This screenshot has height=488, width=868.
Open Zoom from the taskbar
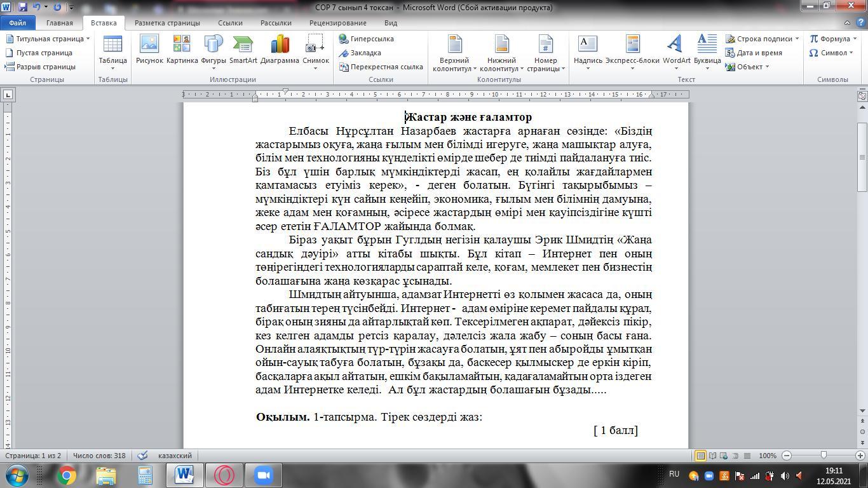263,475
